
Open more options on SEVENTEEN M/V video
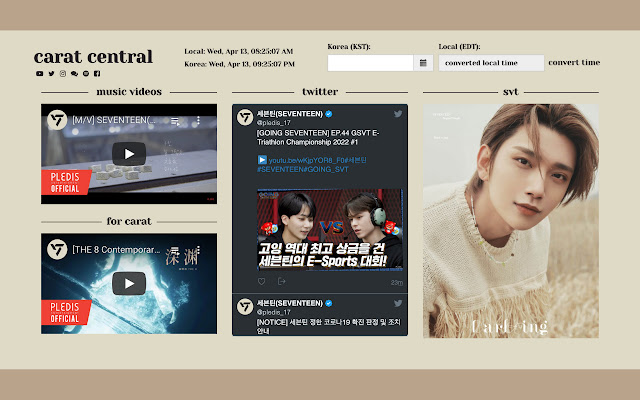click(198, 120)
